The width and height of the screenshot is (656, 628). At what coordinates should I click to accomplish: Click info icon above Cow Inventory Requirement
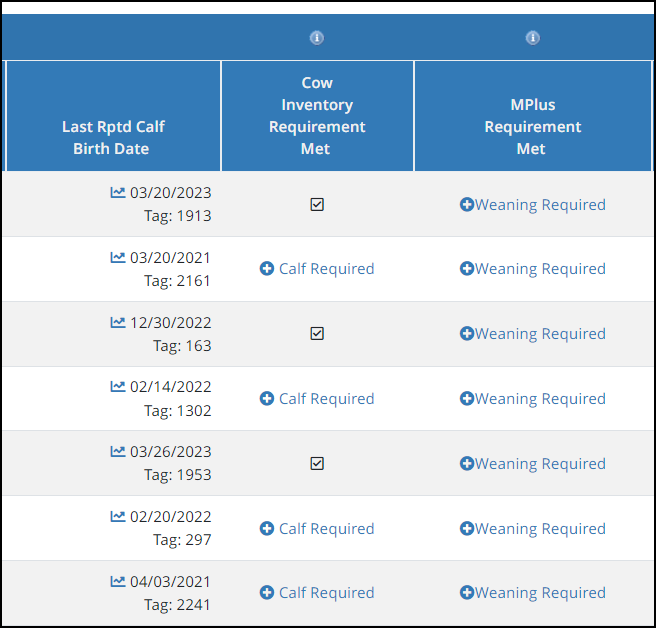point(317,38)
